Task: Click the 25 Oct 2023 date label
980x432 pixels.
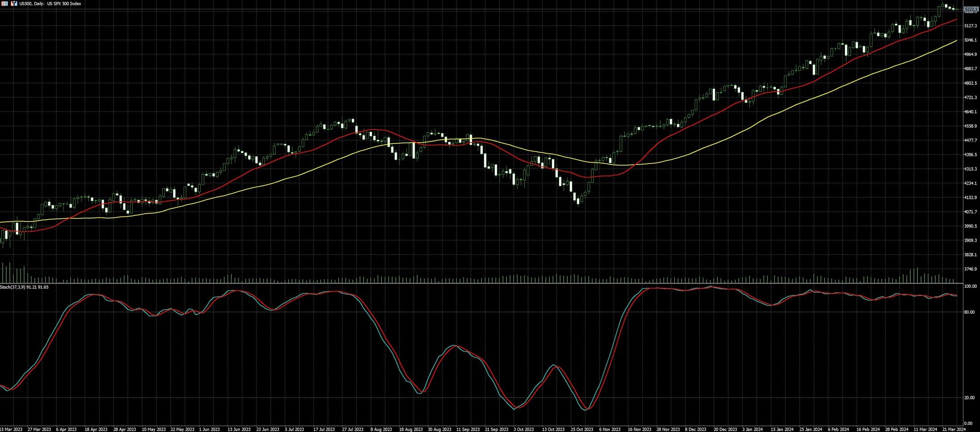Action: pyautogui.click(x=582, y=429)
